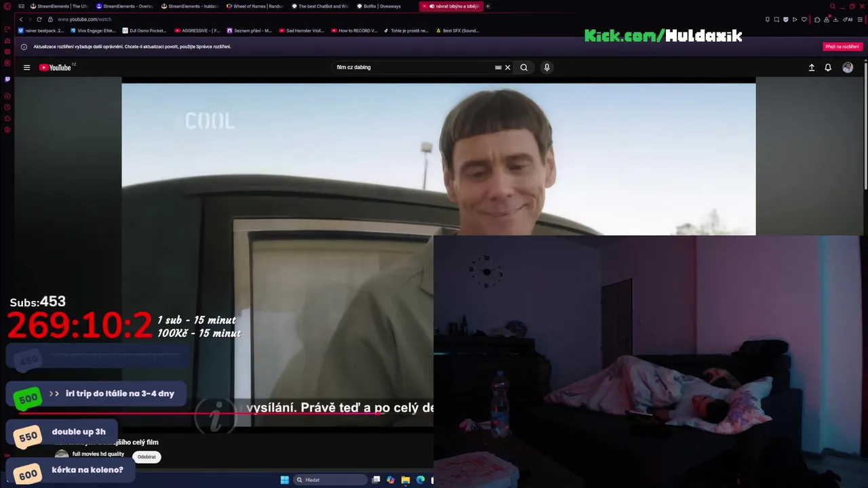Image resolution: width=868 pixels, height=488 pixels.
Task: Open the rainer beatpack bookmark
Action: click(x=41, y=30)
